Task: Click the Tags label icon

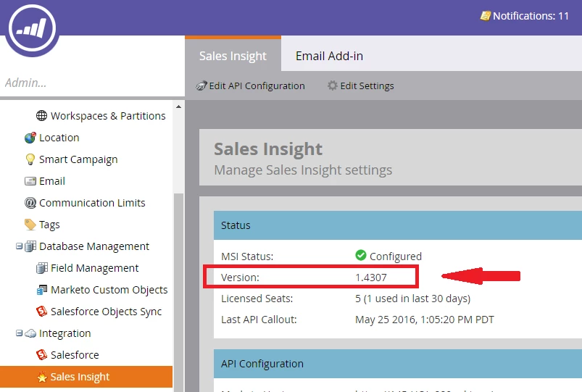Action: coord(30,225)
